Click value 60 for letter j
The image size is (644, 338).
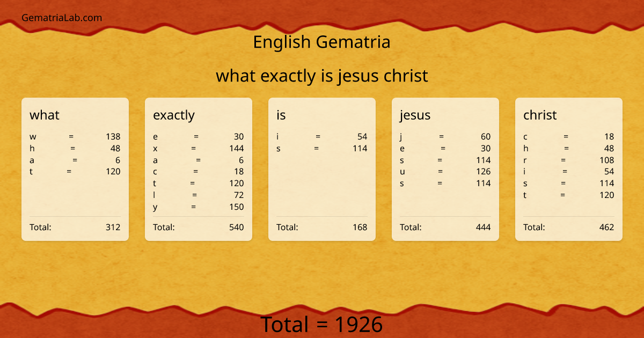[x=486, y=136]
